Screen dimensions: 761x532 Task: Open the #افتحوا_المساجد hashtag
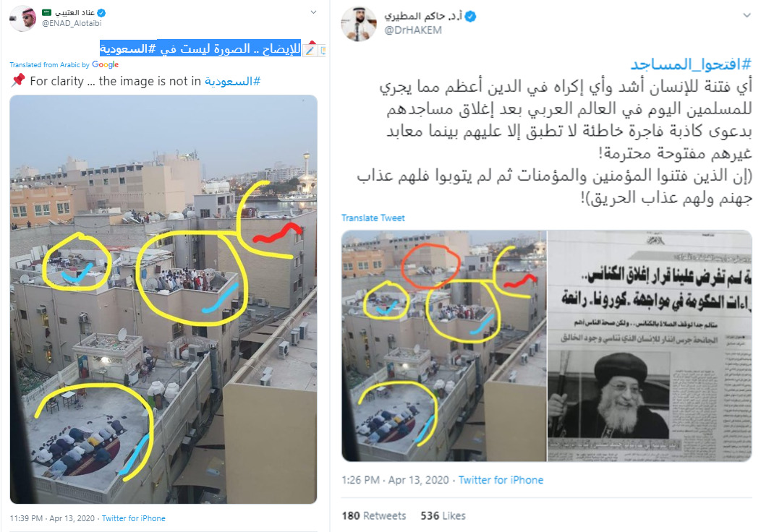[691, 64]
